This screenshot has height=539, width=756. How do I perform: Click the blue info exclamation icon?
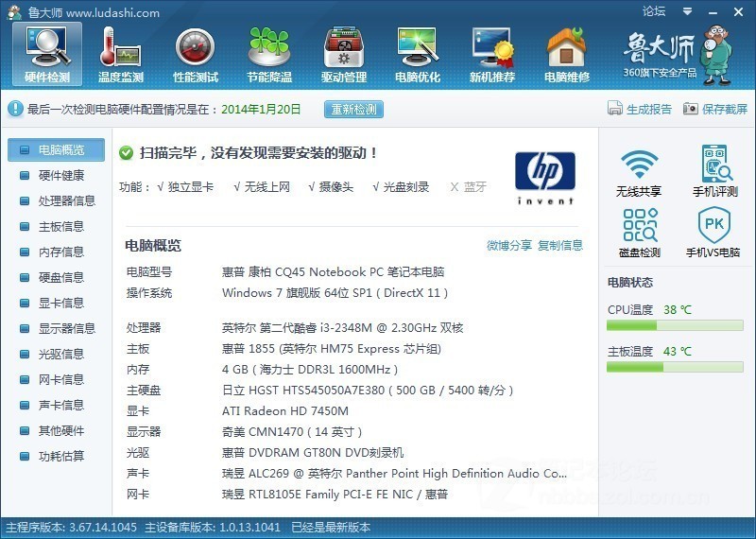[15, 109]
